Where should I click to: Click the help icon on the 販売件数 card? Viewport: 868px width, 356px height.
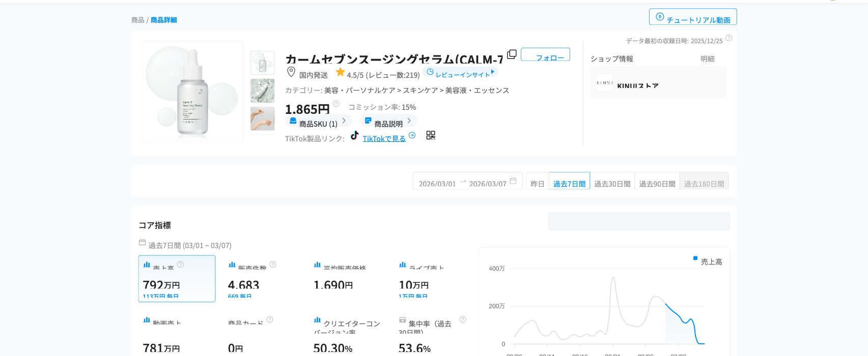pyautogui.click(x=273, y=264)
